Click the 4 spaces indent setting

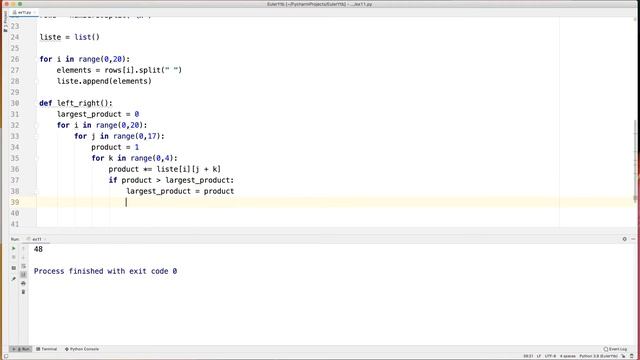[x=568, y=356]
